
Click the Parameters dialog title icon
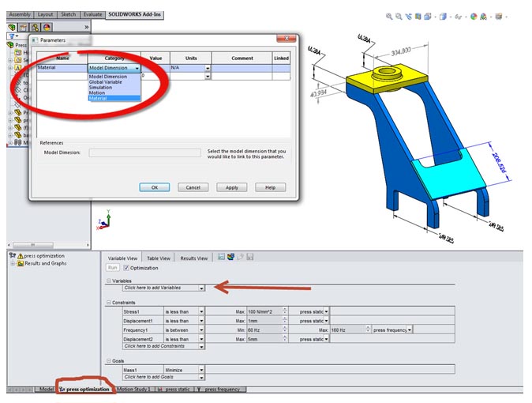[x=35, y=40]
